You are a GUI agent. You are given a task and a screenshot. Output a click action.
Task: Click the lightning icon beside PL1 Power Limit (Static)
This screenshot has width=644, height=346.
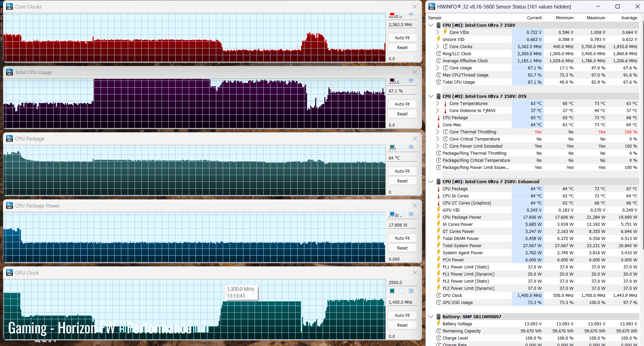click(x=439, y=267)
